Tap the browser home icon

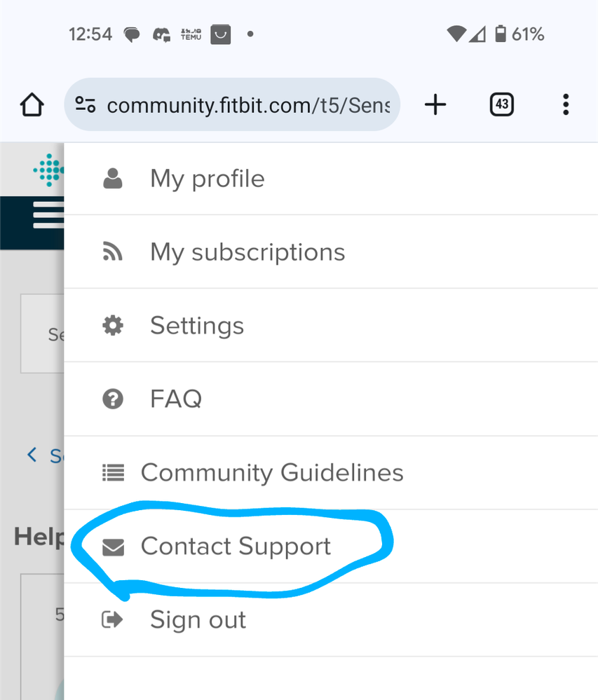pyautogui.click(x=32, y=105)
